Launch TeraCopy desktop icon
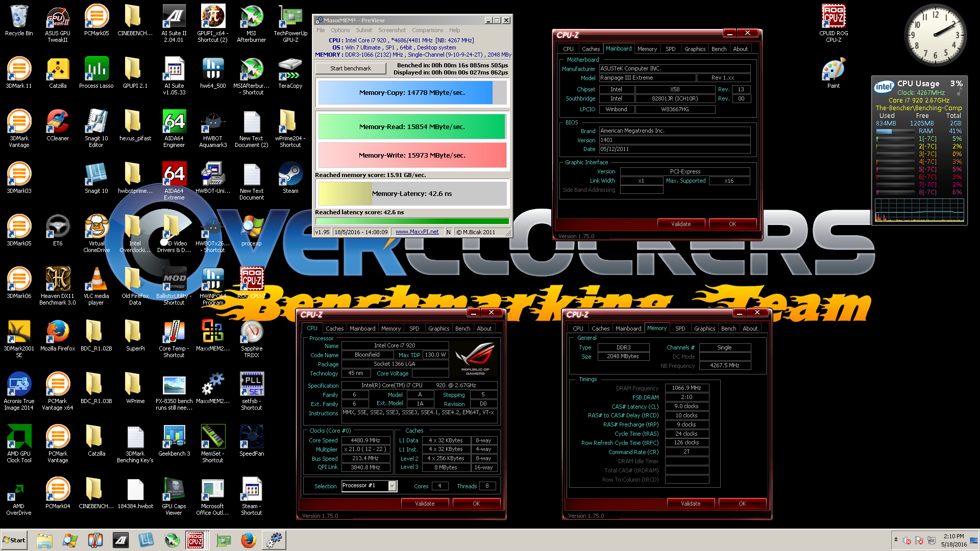The width and height of the screenshot is (980, 551). click(x=290, y=73)
